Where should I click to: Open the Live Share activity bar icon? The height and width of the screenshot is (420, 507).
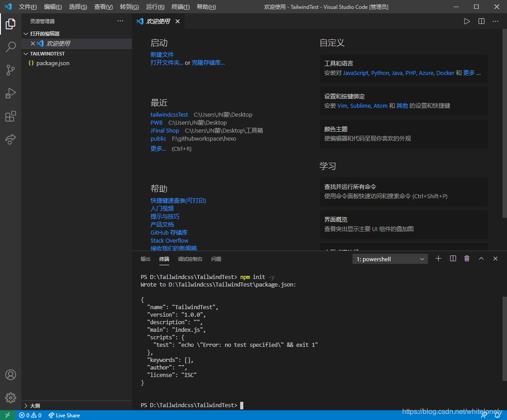pyautogui.click(x=10, y=139)
